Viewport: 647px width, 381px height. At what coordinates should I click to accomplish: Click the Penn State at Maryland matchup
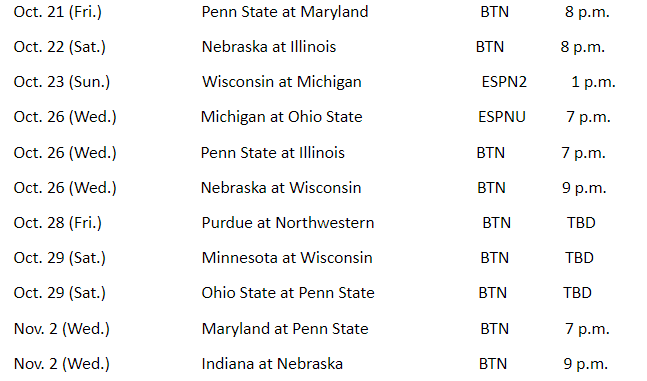285,12
